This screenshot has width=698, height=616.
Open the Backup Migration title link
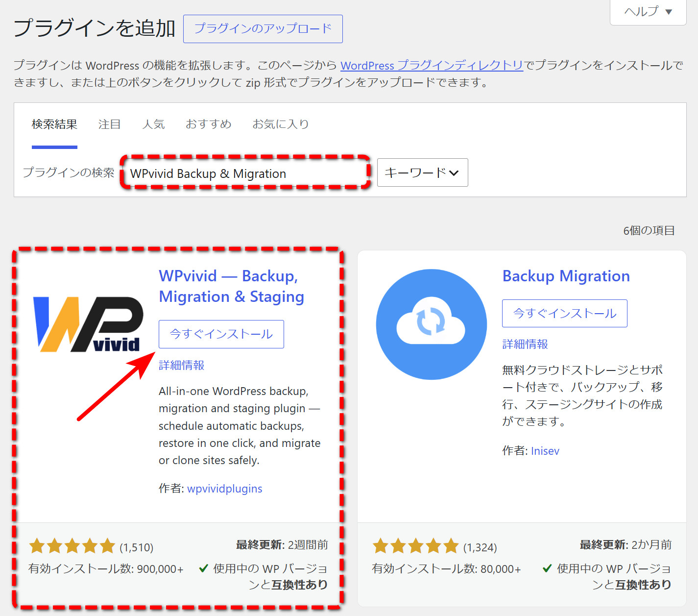pyautogui.click(x=566, y=276)
